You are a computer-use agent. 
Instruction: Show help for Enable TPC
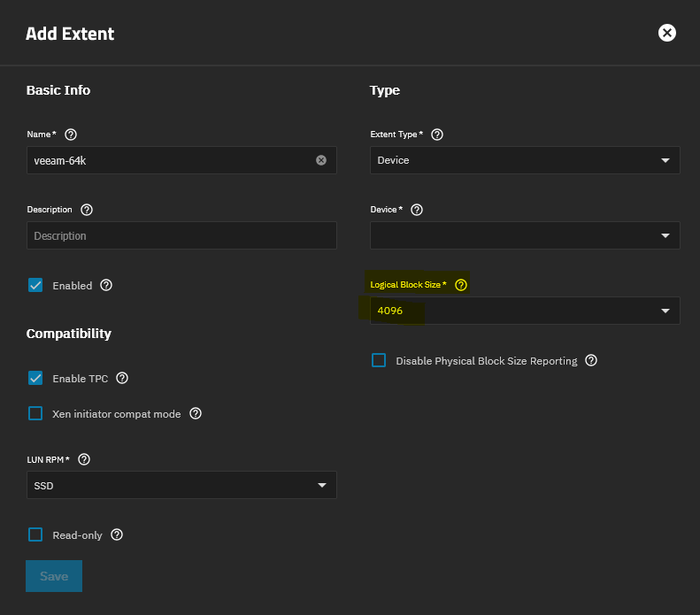(x=122, y=378)
